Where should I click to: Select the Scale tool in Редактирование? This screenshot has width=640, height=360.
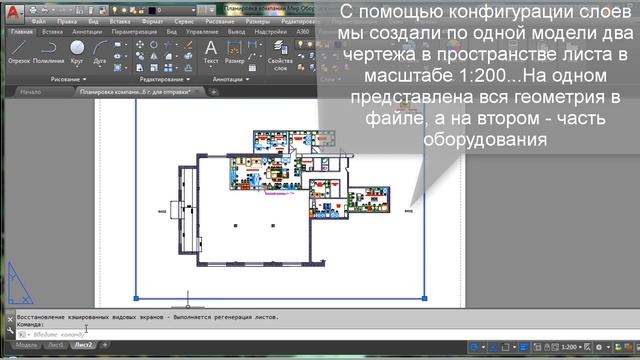point(154,68)
